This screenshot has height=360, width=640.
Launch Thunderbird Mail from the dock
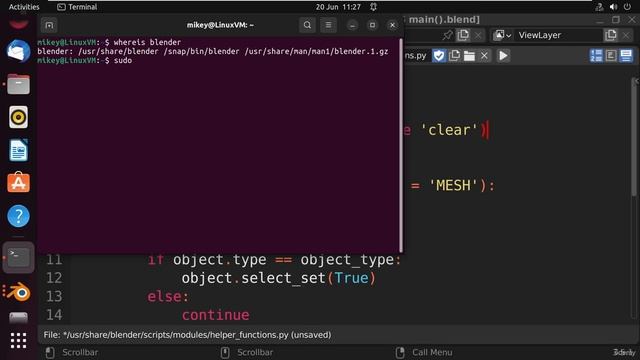point(18,51)
